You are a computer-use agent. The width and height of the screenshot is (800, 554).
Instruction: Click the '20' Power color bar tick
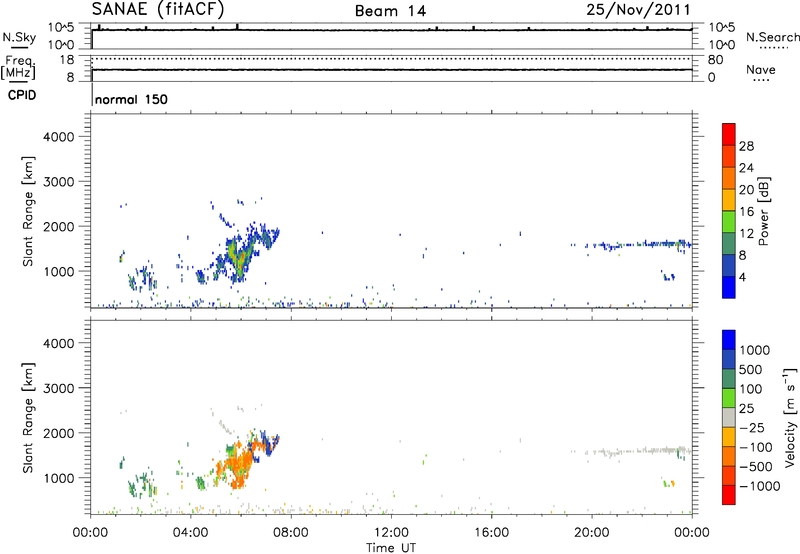point(746,190)
